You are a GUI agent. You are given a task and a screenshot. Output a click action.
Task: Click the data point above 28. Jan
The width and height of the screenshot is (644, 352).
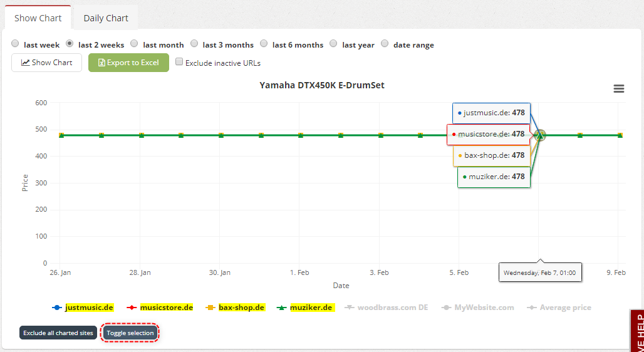142,135
